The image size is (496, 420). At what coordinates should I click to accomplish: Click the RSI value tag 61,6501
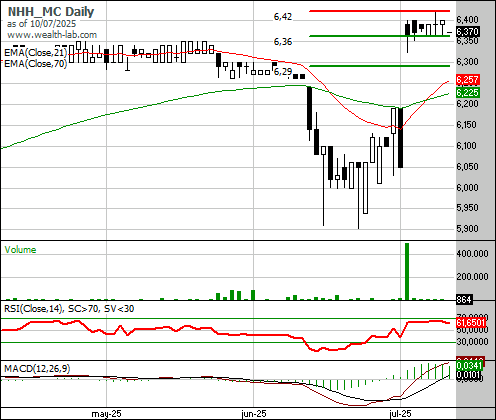point(471,323)
